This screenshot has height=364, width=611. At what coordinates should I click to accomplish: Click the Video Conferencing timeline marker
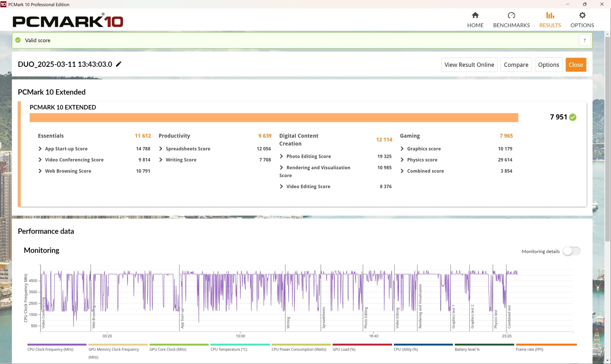pyautogui.click(x=43, y=312)
